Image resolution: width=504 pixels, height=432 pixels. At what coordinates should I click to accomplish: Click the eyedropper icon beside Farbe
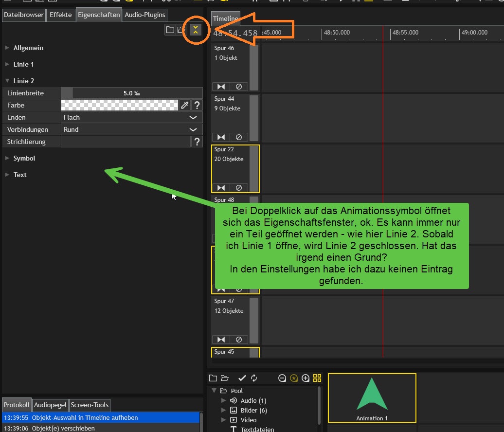[x=185, y=105]
